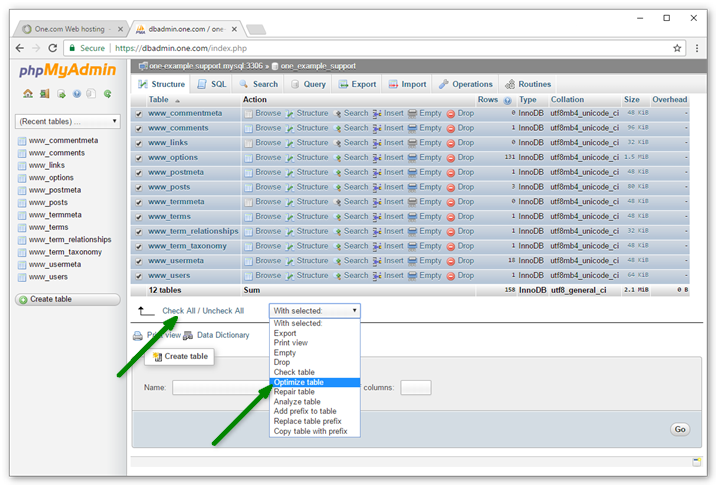Uncheck the www_commentmeta checkbox
Viewport: 716px width, 485px height.
click(138, 114)
